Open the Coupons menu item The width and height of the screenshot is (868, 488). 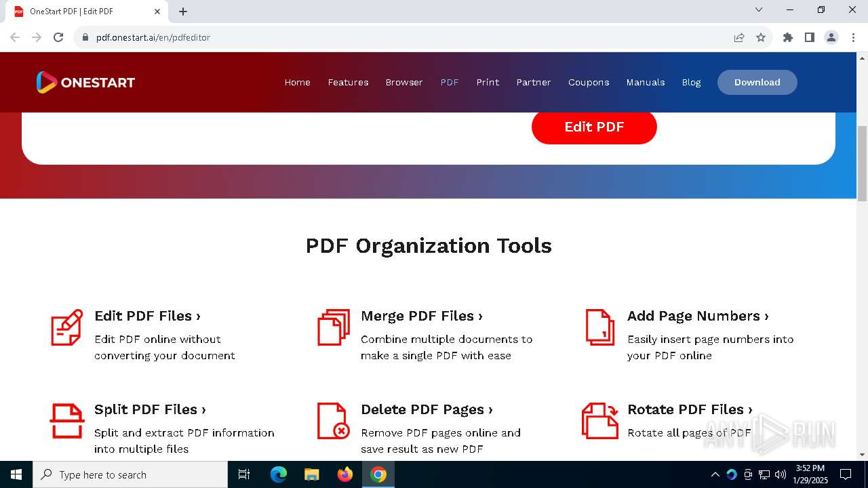(x=589, y=82)
